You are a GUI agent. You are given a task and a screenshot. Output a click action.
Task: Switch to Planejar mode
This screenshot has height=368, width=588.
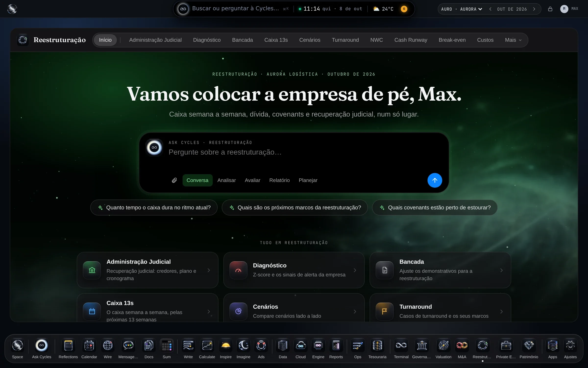308,180
